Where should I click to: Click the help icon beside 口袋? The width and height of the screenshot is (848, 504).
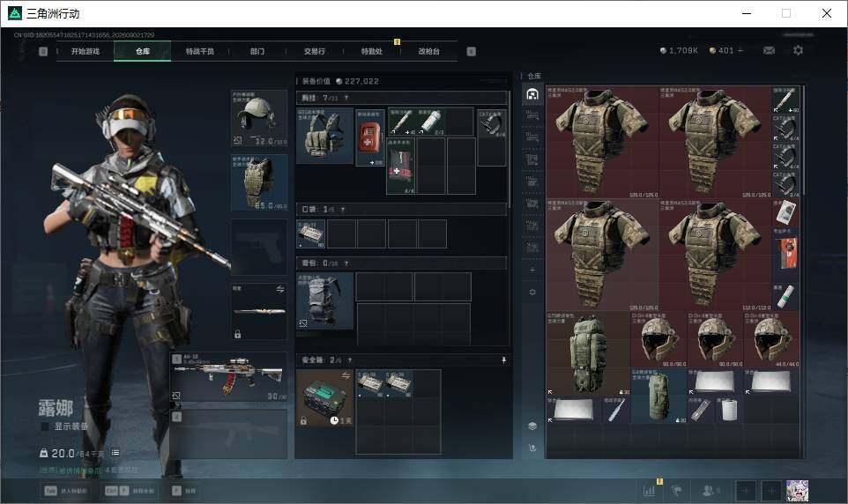coord(343,210)
